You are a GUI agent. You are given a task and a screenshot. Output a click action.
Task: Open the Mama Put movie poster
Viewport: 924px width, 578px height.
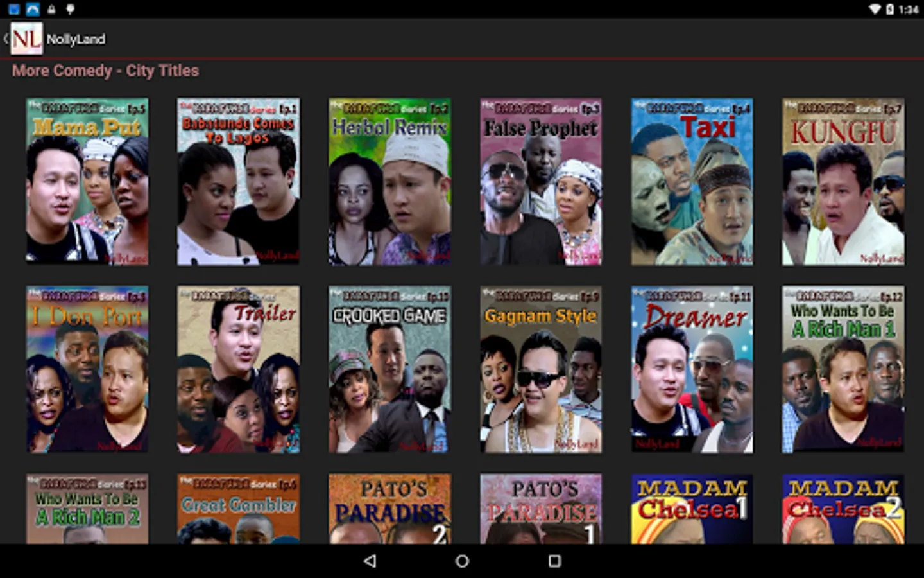point(87,181)
